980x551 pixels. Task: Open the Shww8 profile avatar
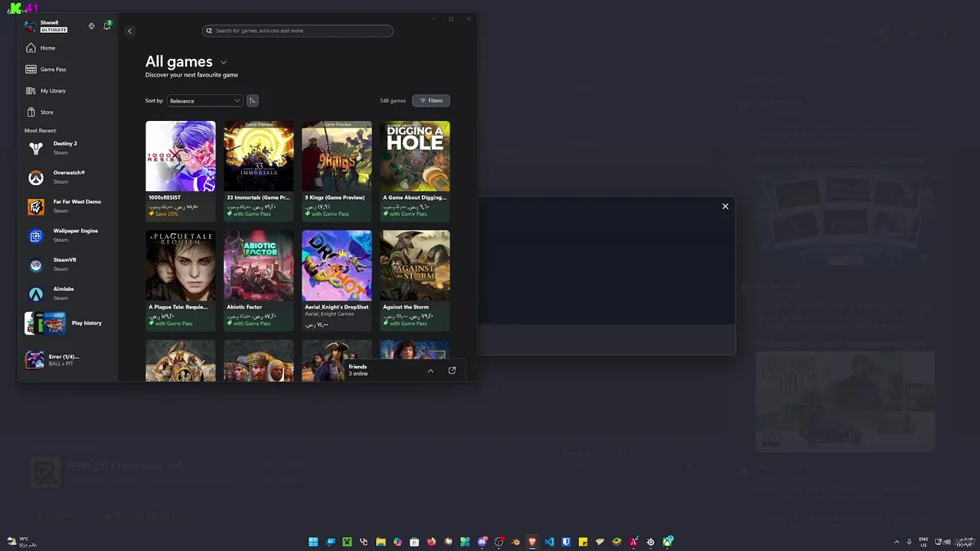(30, 26)
